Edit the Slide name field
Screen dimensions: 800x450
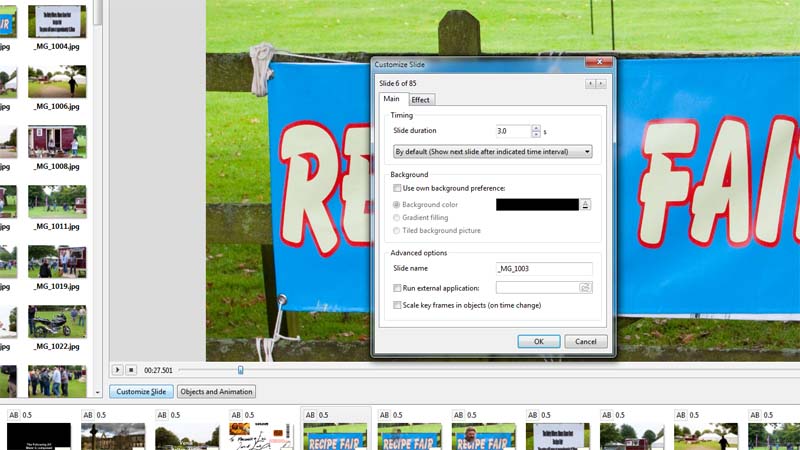544,269
